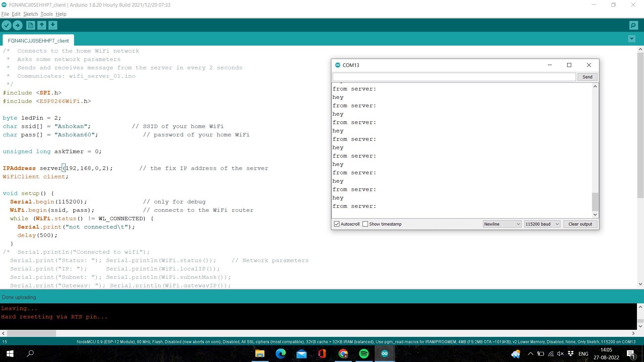Open the Tools menu
The height and width of the screenshot is (362, 644).
[46, 14]
